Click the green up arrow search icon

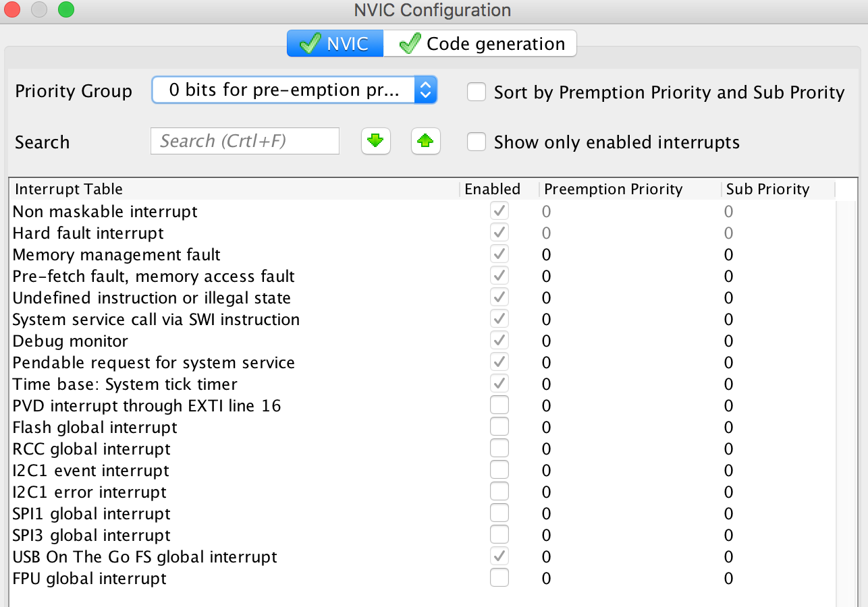[x=425, y=141]
